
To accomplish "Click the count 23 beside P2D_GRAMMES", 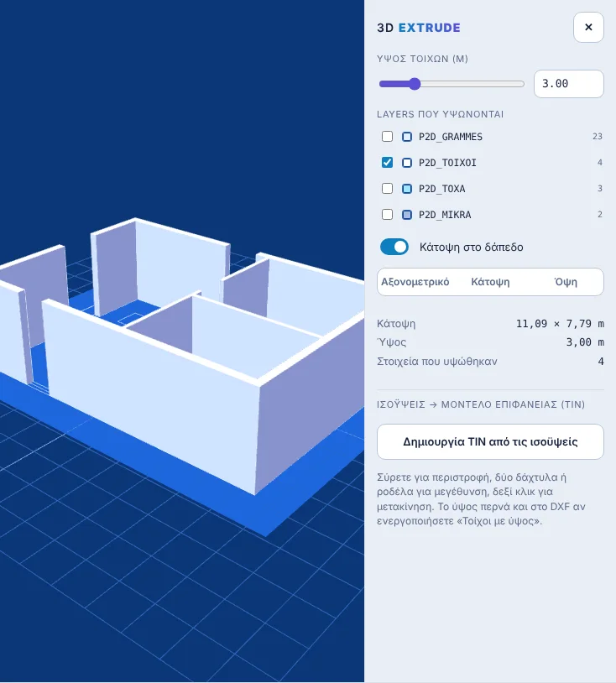I will click(x=598, y=136).
